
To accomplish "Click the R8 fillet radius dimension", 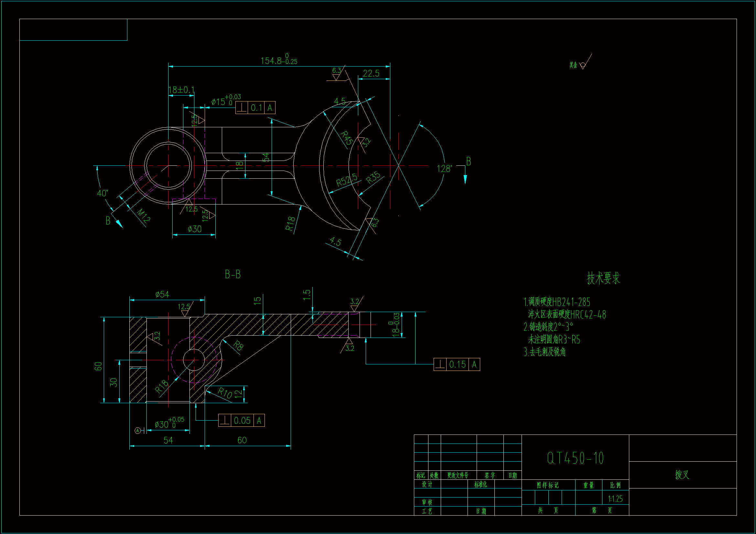I will tap(238, 345).
